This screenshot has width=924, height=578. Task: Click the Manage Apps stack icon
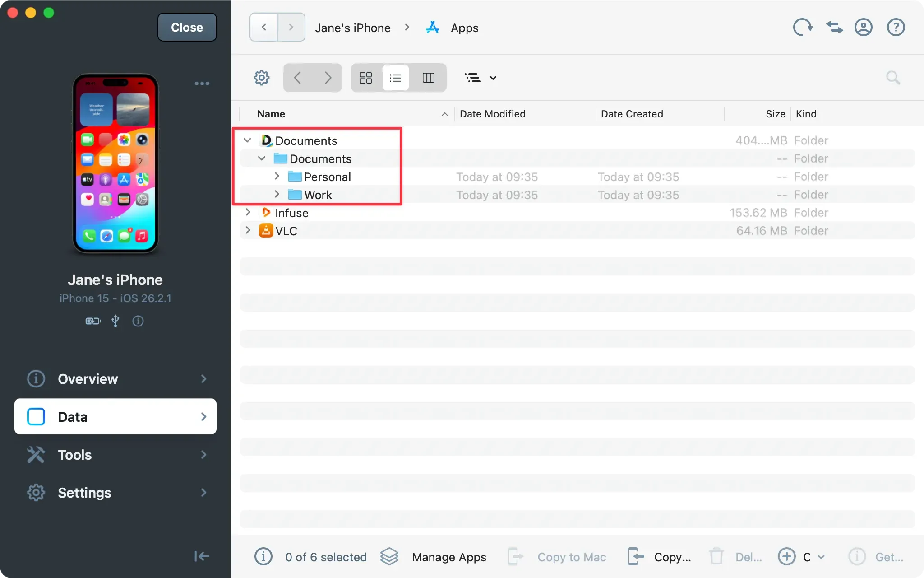pos(389,556)
